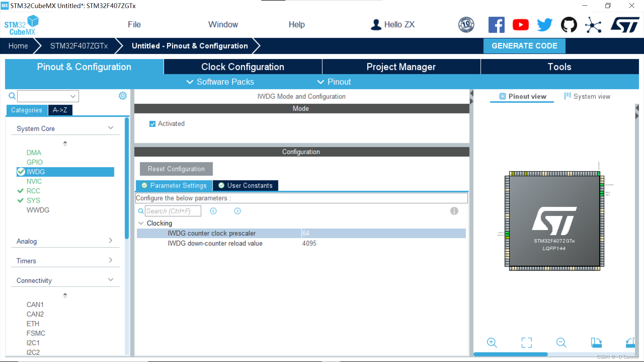644x362 pixels.
Task: Collapse the Clocking parameter group
Action: tap(141, 223)
